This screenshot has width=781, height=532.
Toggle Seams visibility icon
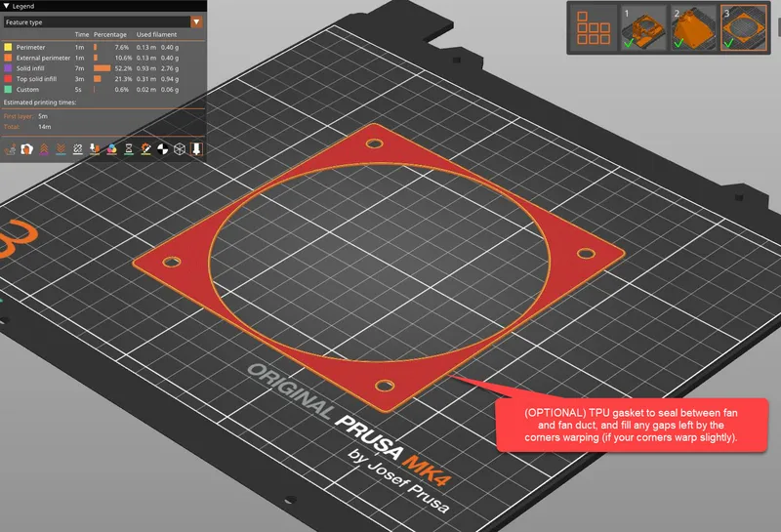coord(78,149)
